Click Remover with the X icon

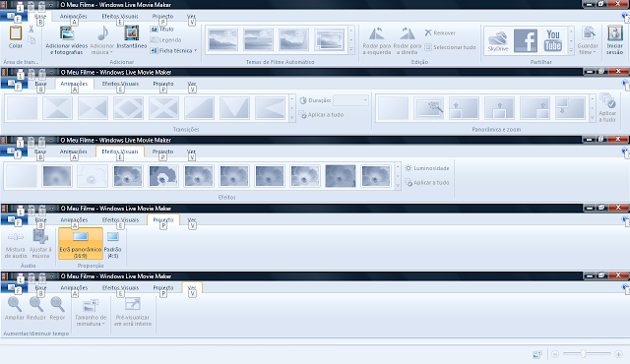440,32
